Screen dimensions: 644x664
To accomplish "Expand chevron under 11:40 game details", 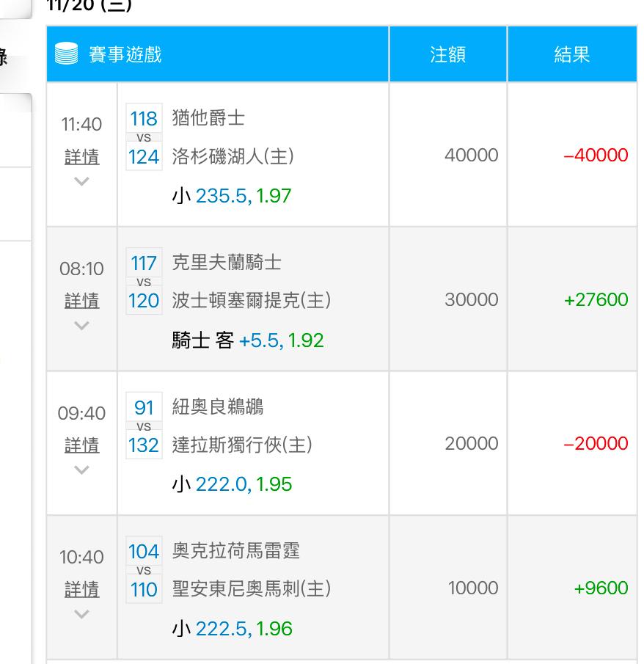I will (81, 181).
